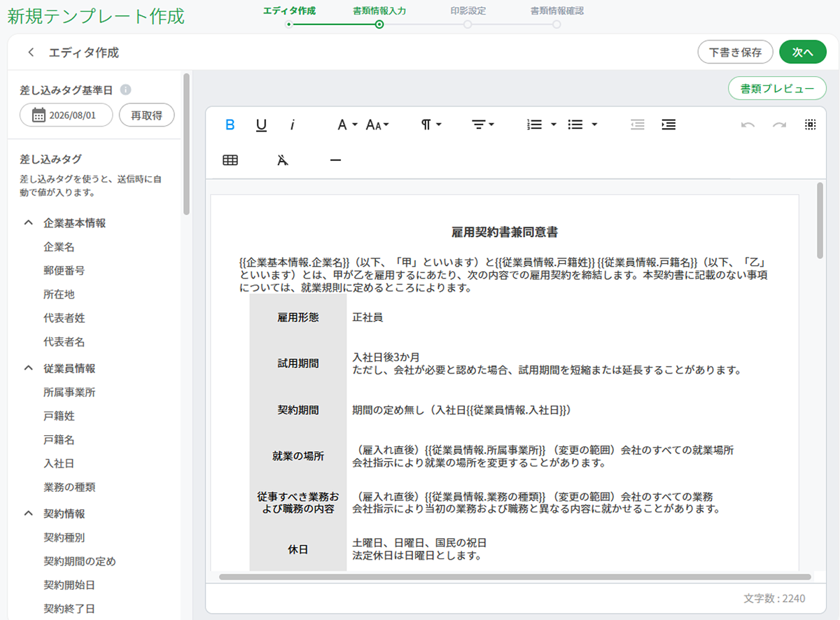Open the font size dropdown
Screen dimensions: 840x620
377,125
